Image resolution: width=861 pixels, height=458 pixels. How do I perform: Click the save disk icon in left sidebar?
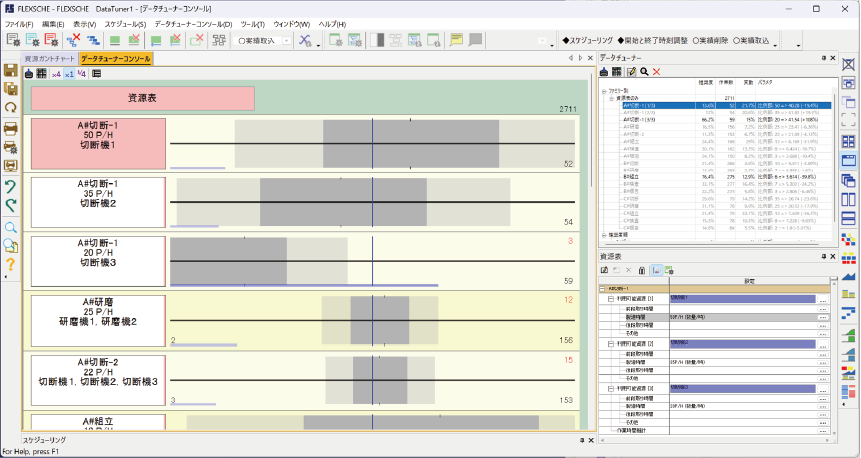pyautogui.click(x=11, y=71)
